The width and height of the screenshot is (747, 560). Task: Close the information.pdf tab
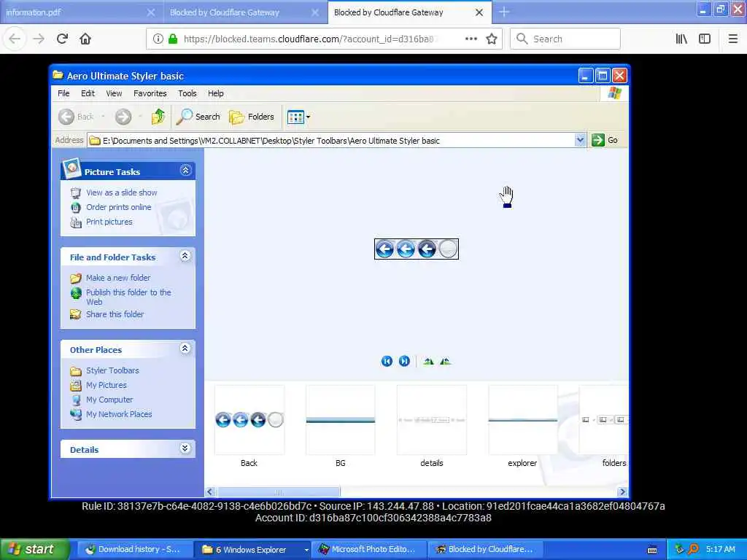pos(150,12)
